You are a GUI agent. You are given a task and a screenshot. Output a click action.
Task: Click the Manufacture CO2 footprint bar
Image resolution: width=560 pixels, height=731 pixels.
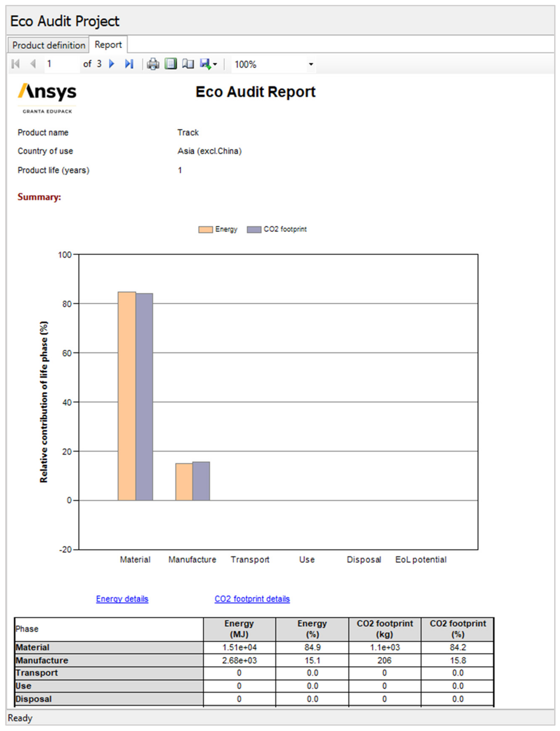pyautogui.click(x=201, y=481)
